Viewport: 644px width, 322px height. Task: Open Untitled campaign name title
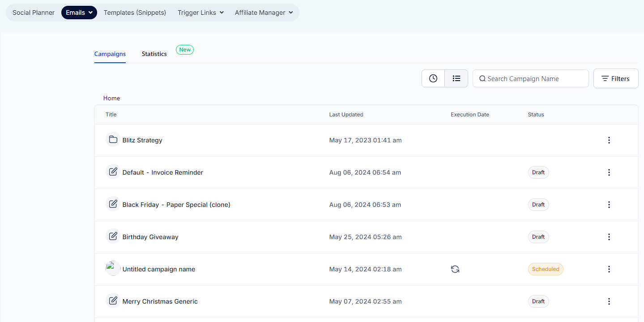[x=159, y=269]
